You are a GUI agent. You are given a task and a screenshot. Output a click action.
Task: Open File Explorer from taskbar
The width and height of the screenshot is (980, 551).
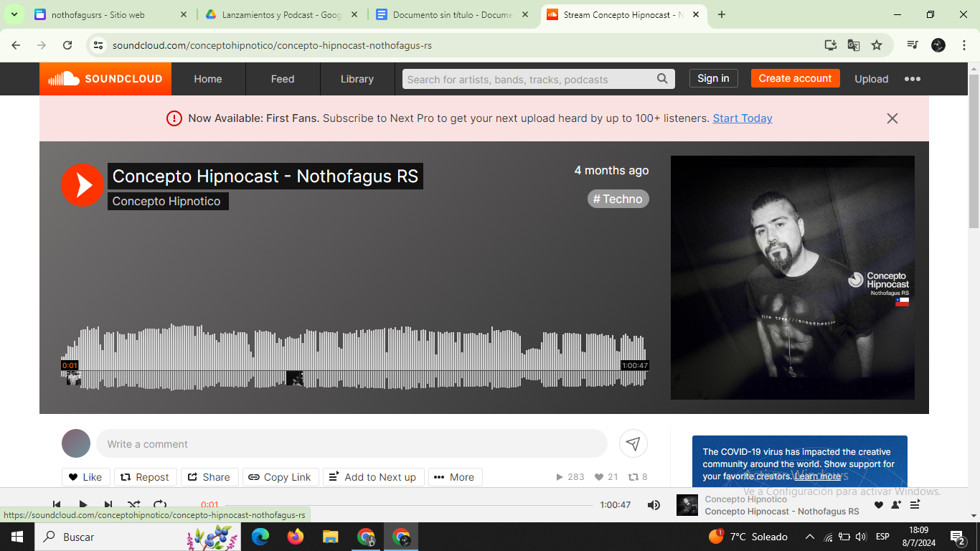330,537
